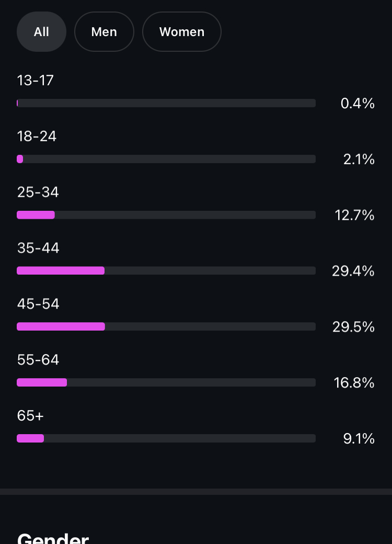
Task: Click the 0.4% percentage value
Action: tap(358, 104)
